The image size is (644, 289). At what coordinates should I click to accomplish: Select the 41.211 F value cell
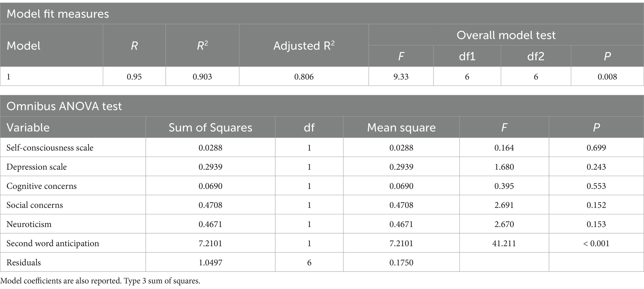tap(504, 243)
